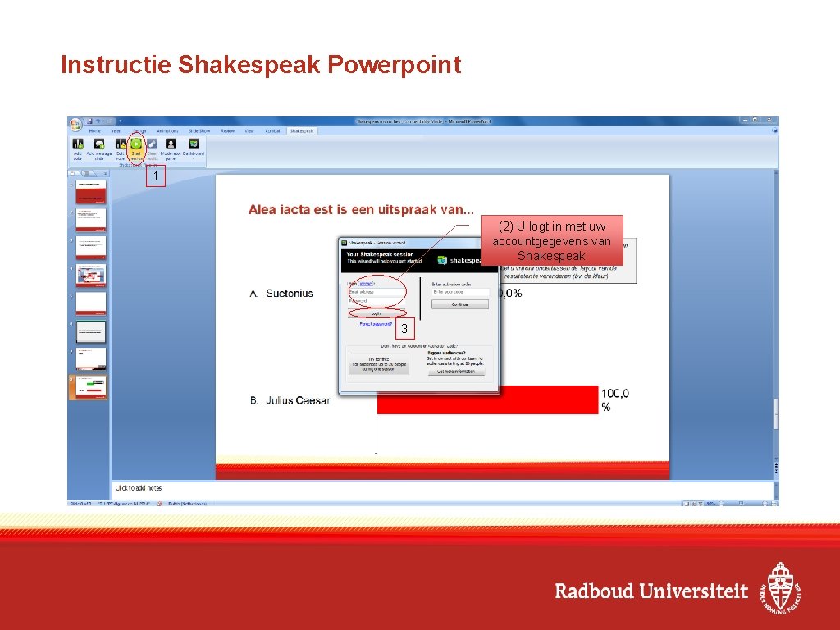Open the Dashboard dropdown in ribbon
The image size is (840, 630).
click(x=194, y=148)
